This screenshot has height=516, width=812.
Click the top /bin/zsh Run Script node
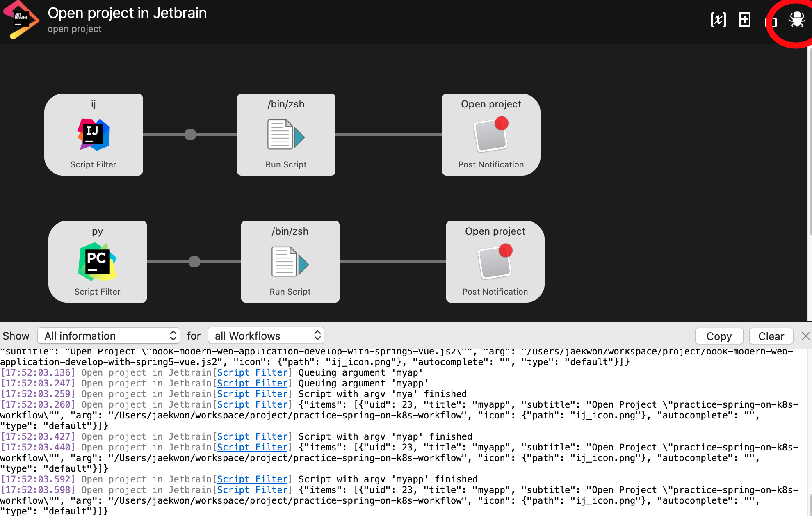[x=286, y=135]
